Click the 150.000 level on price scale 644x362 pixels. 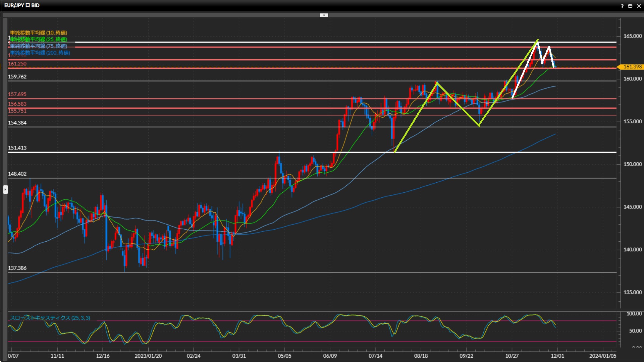[632, 164]
